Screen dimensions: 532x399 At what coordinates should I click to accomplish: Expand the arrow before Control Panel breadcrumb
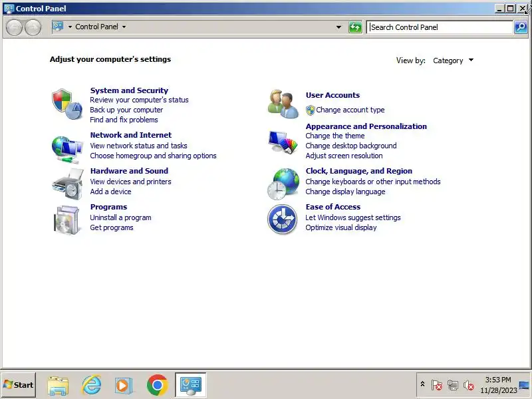point(70,27)
